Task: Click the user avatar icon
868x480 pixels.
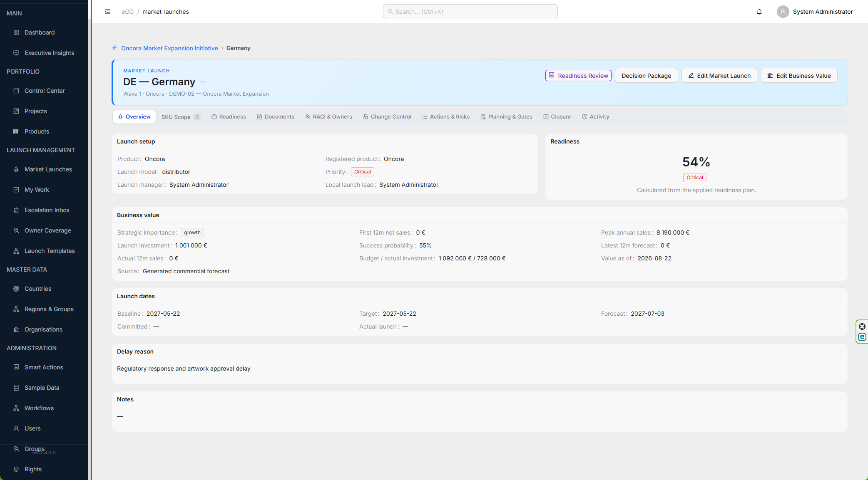Action: [x=783, y=12]
